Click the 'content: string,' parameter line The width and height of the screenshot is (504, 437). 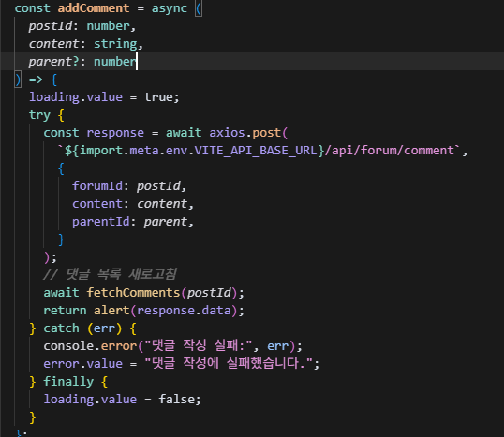coord(86,44)
